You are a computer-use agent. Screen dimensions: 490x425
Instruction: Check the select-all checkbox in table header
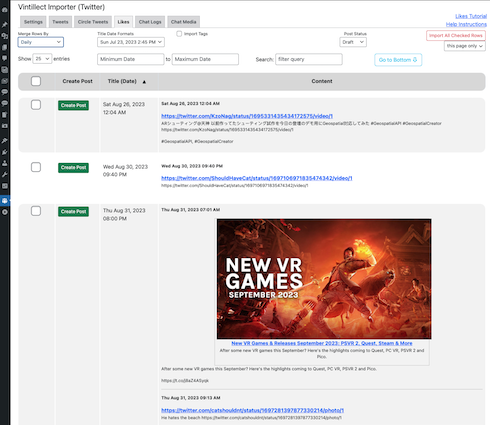point(36,81)
